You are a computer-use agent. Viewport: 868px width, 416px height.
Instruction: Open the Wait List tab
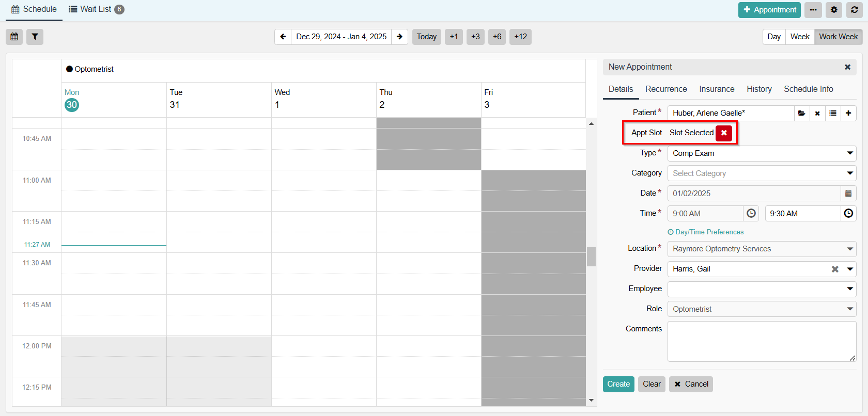pyautogui.click(x=96, y=9)
